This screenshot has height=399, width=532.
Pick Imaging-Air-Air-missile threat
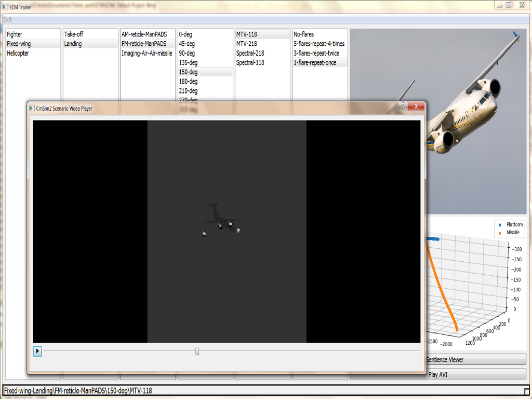147,54
